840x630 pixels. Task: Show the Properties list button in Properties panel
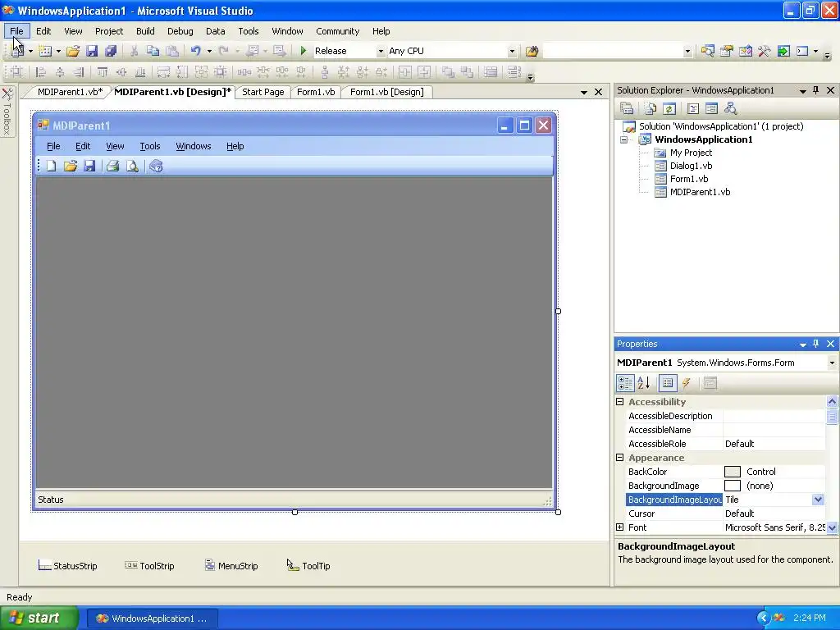[x=668, y=382]
